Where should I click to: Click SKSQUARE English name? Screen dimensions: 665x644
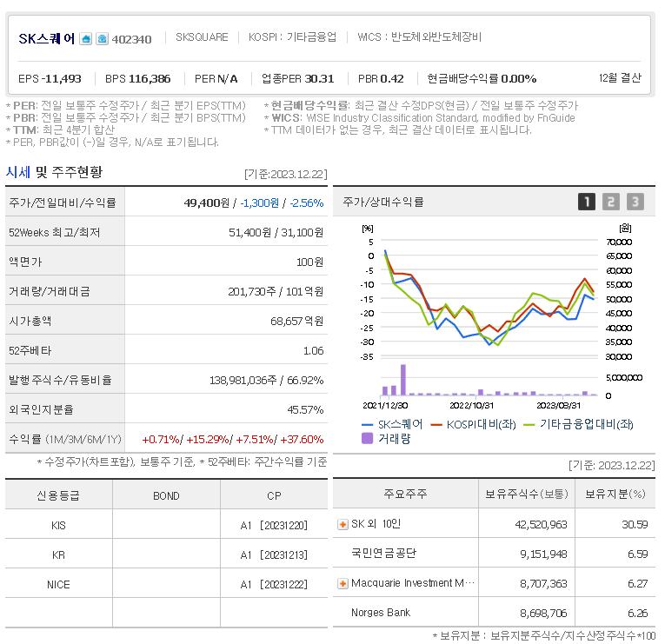[202, 37]
